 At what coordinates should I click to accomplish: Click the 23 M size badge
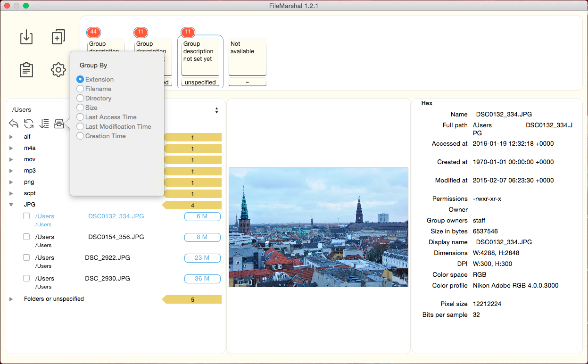pos(202,258)
